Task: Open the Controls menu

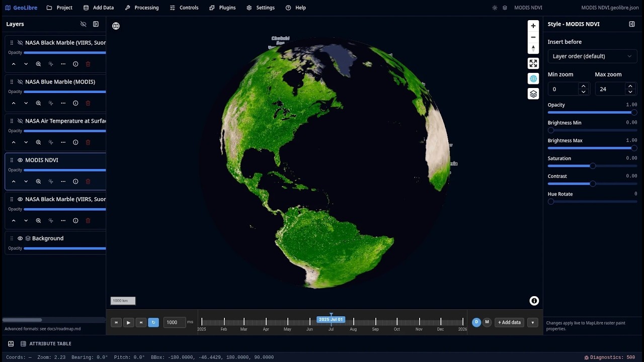Action: coord(184,8)
